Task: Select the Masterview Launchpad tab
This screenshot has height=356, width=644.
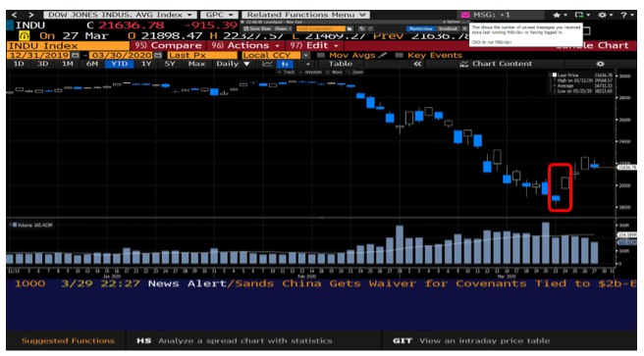Action: click(421, 28)
